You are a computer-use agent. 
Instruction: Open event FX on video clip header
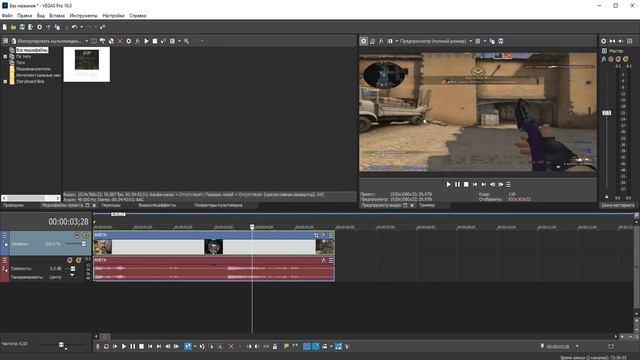coord(324,235)
